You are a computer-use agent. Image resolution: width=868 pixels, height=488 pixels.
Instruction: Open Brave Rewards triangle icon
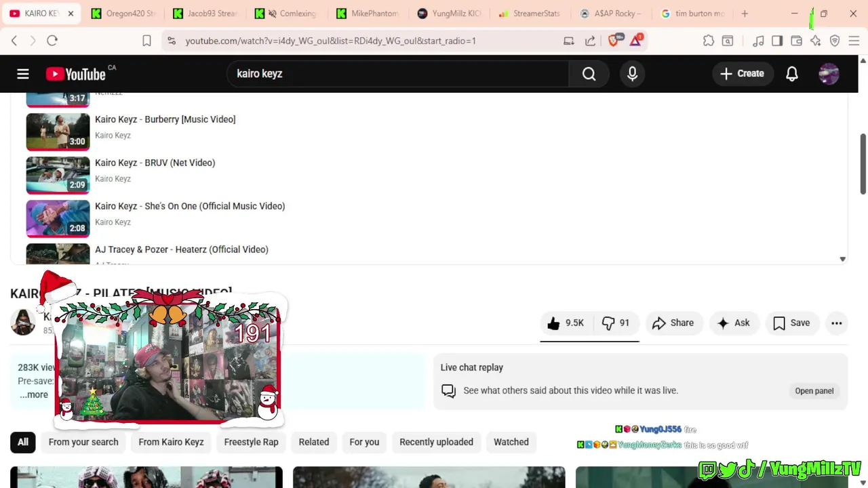[635, 41]
